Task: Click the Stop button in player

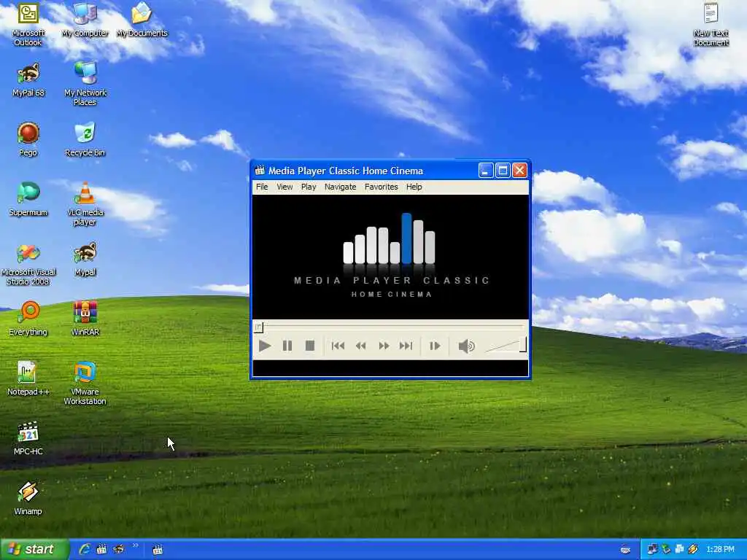Action: click(309, 346)
